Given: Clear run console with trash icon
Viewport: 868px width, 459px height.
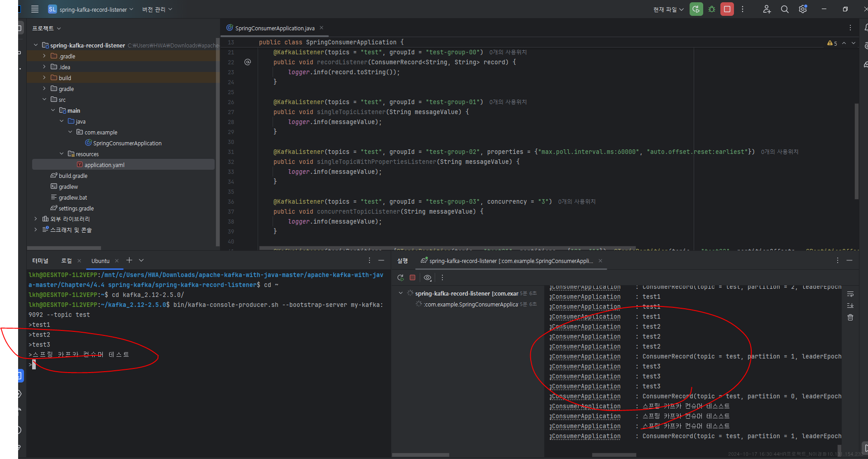Looking at the screenshot, I should (x=850, y=317).
